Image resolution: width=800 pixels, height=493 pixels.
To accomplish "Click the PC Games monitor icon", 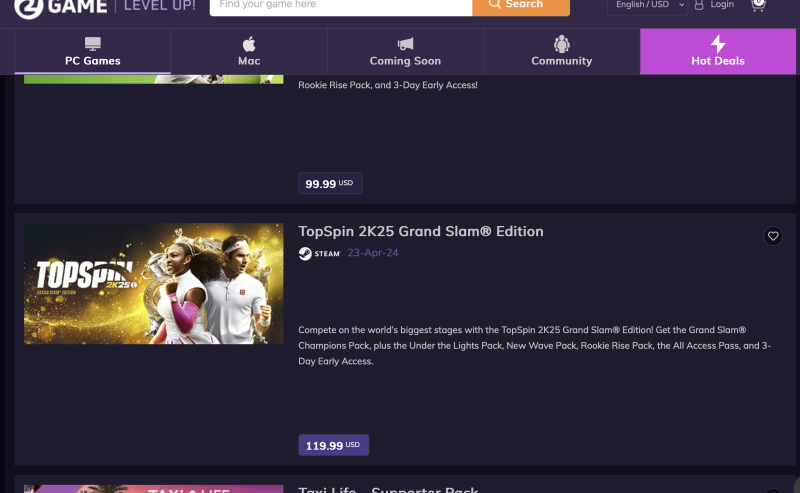I will [93, 44].
